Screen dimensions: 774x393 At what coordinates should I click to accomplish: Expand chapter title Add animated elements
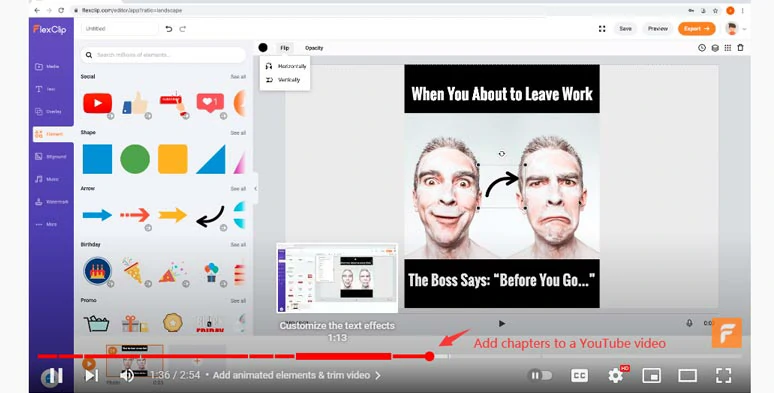(297, 376)
